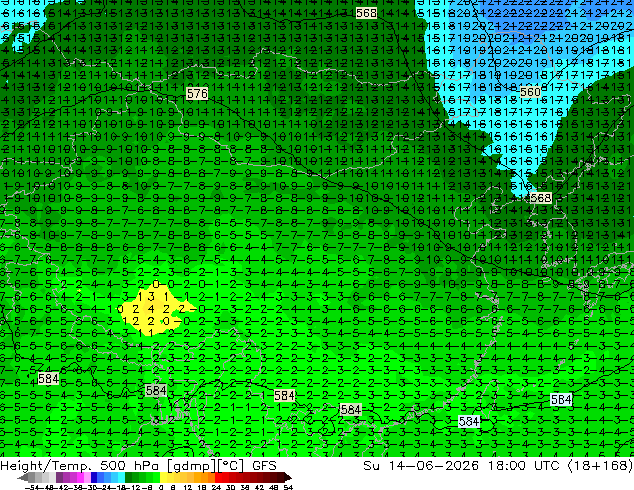This screenshot has height=490, width=634.
Task: Click the 560 contour label
Action: [530, 92]
